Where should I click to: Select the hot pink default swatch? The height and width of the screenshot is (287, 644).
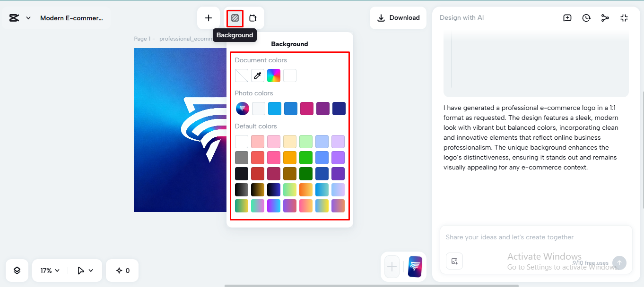point(274,158)
